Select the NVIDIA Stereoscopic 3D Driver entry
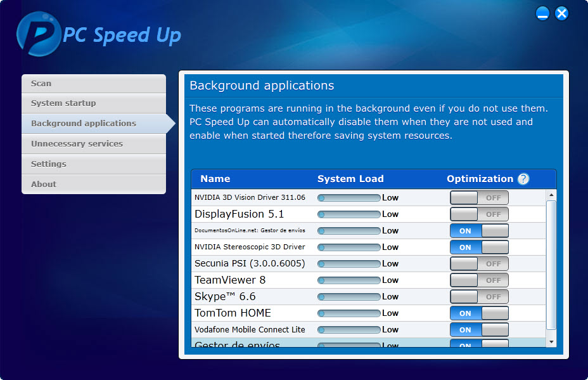This screenshot has height=380, width=588. 369,247
